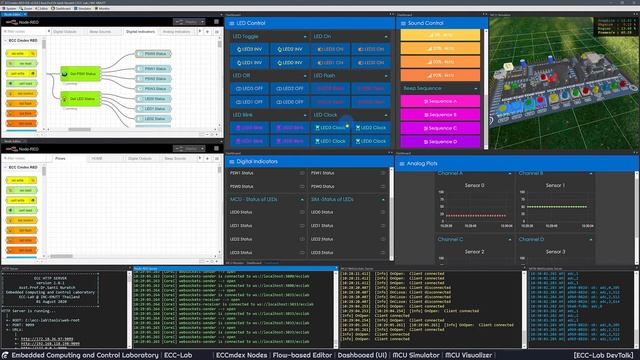640x360 pixels.
Task: Click the PSW0 Status indicator icon in the right column
Action: (x=383, y=187)
